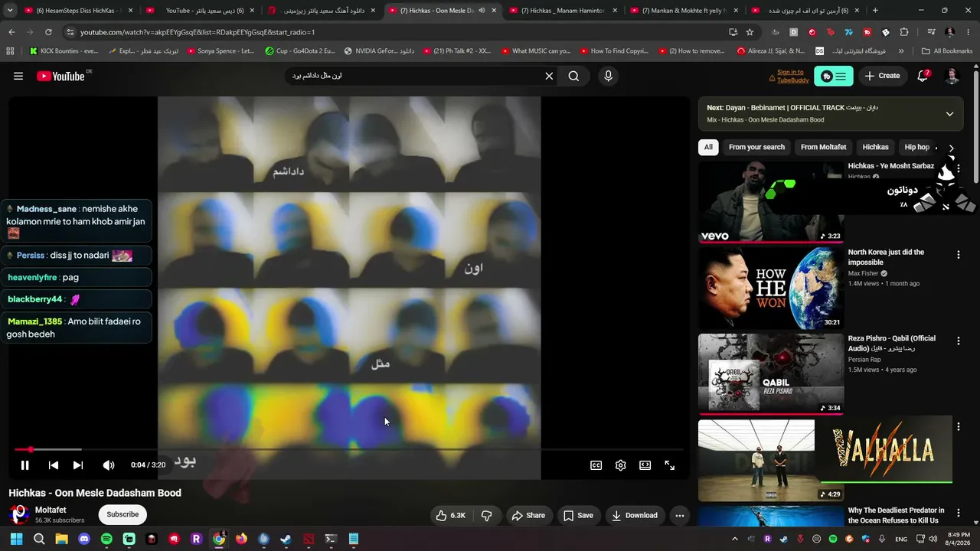This screenshot has height=551, width=980.
Task: Click the address bar URL
Action: [198, 32]
